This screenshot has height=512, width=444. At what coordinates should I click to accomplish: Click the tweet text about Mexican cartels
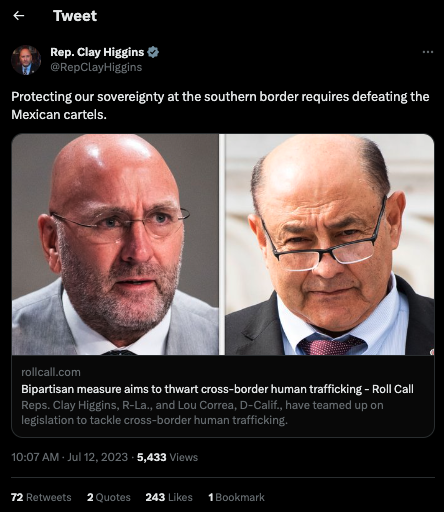(x=220, y=105)
